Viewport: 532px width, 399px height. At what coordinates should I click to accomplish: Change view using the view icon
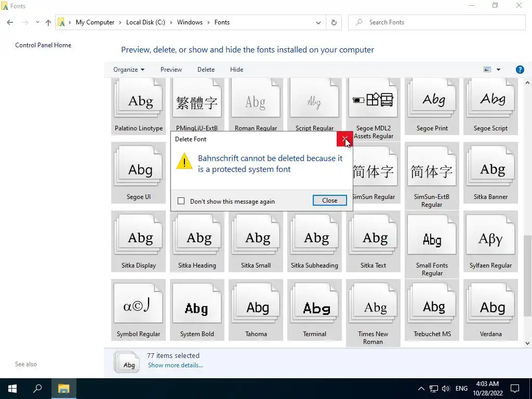[x=487, y=70]
